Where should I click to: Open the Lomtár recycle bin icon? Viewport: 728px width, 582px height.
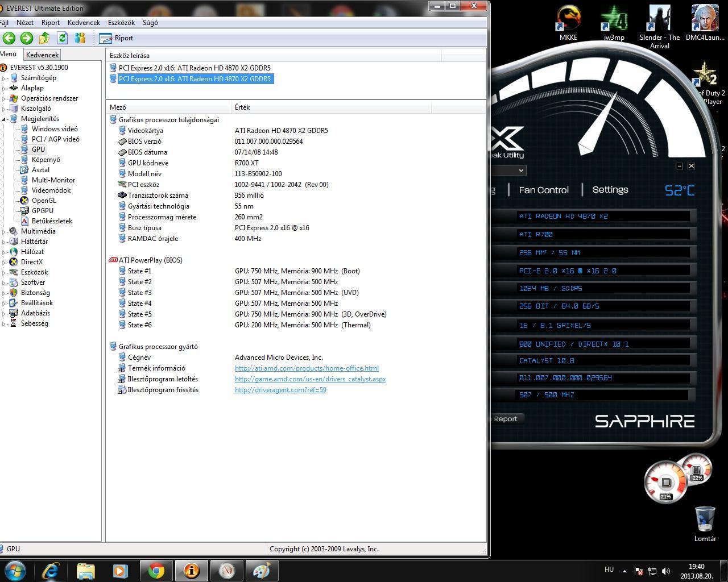705,524
